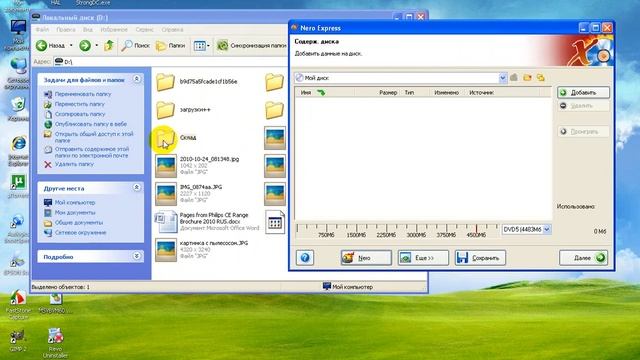640x360 pixels.
Task: Toggle Folders (Папки) pane button
Action: click(x=170, y=45)
